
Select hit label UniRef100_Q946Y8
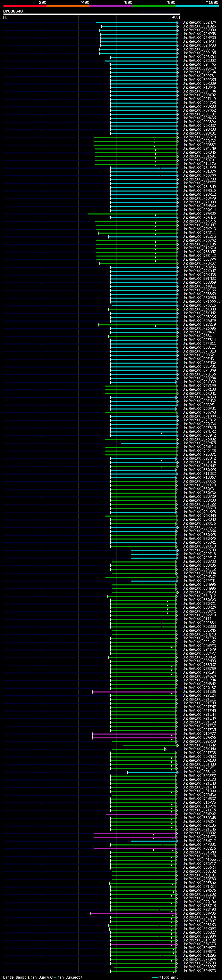tap(199, 512)
